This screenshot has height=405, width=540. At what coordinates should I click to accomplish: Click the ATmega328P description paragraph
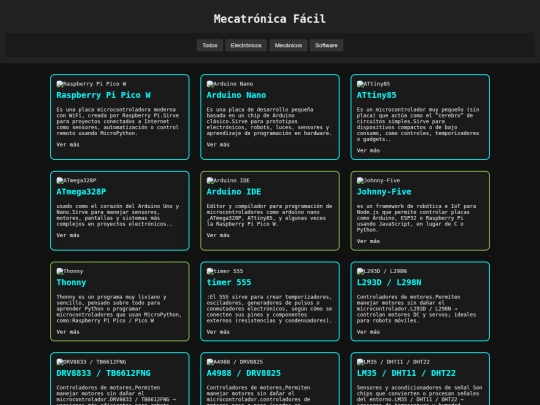(x=118, y=215)
